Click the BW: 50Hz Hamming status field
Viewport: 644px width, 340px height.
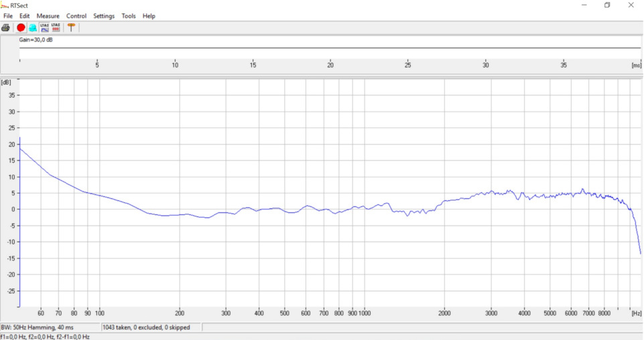(50, 328)
